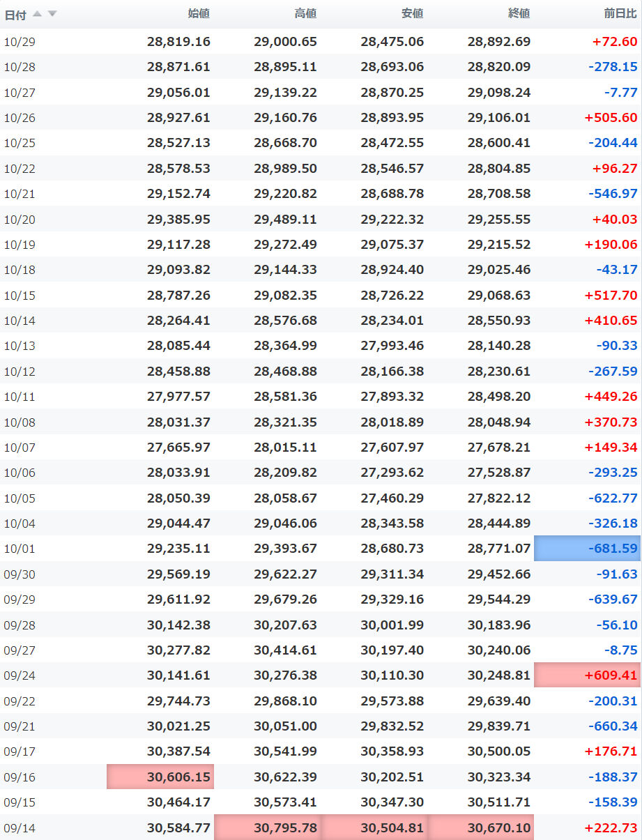Select highlighted closing price 30,670.10

pyautogui.click(x=480, y=827)
